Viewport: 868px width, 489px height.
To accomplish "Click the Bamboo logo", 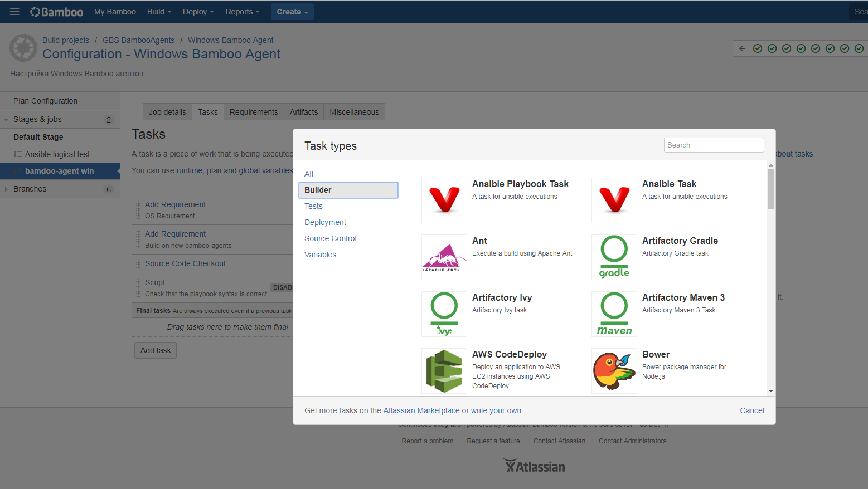I will pyautogui.click(x=56, y=12).
